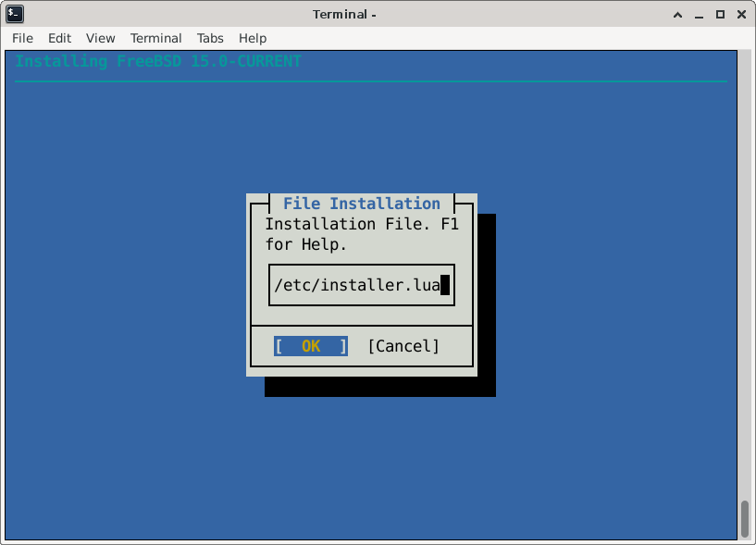This screenshot has height=545, width=756.
Task: Click the block cursor after installer.lua
Action: [x=445, y=285]
